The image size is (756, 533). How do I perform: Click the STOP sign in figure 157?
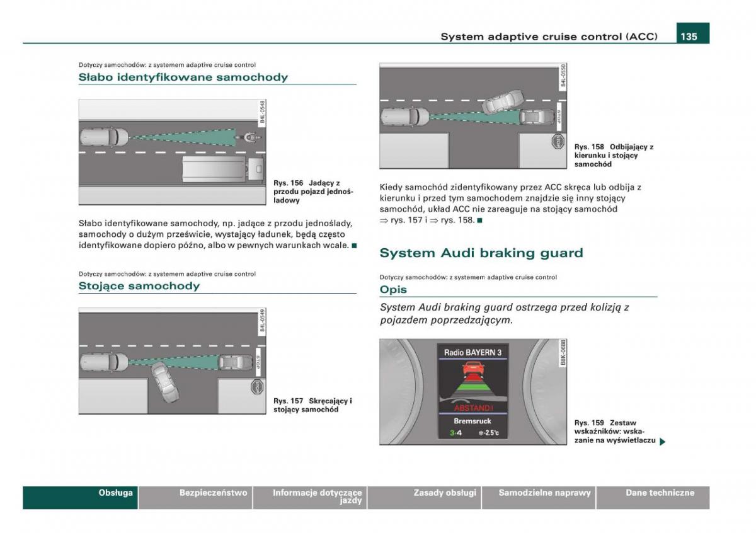pos(256,387)
